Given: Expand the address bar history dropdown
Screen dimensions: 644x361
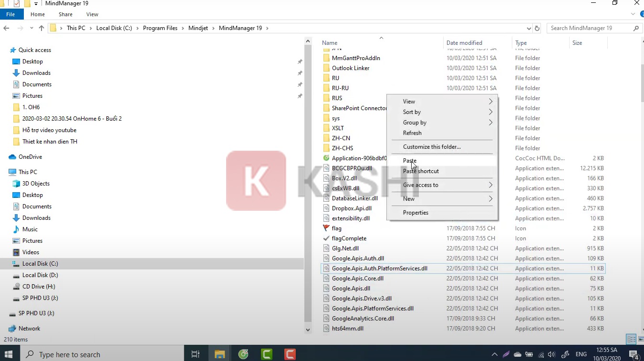Looking at the screenshot, I should pos(529,28).
